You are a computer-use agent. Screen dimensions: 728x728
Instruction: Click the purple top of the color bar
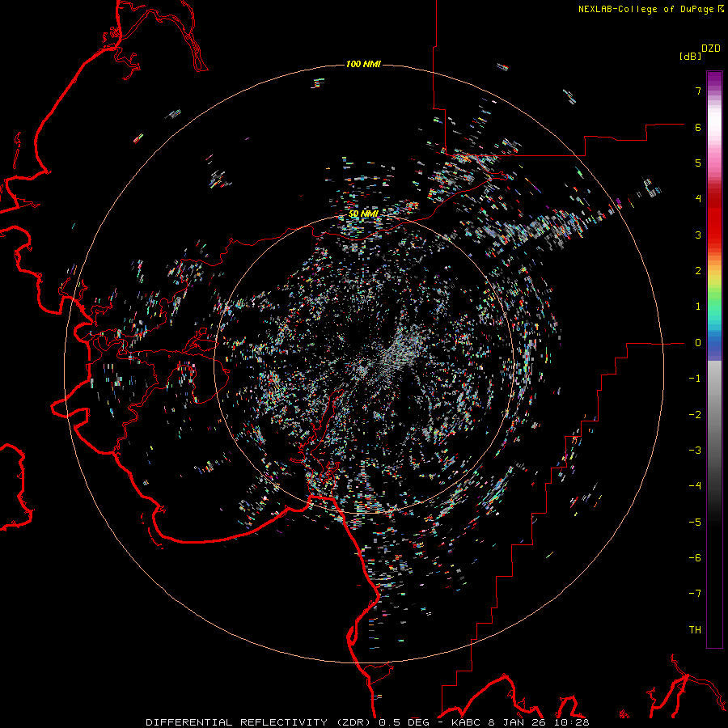(714, 80)
